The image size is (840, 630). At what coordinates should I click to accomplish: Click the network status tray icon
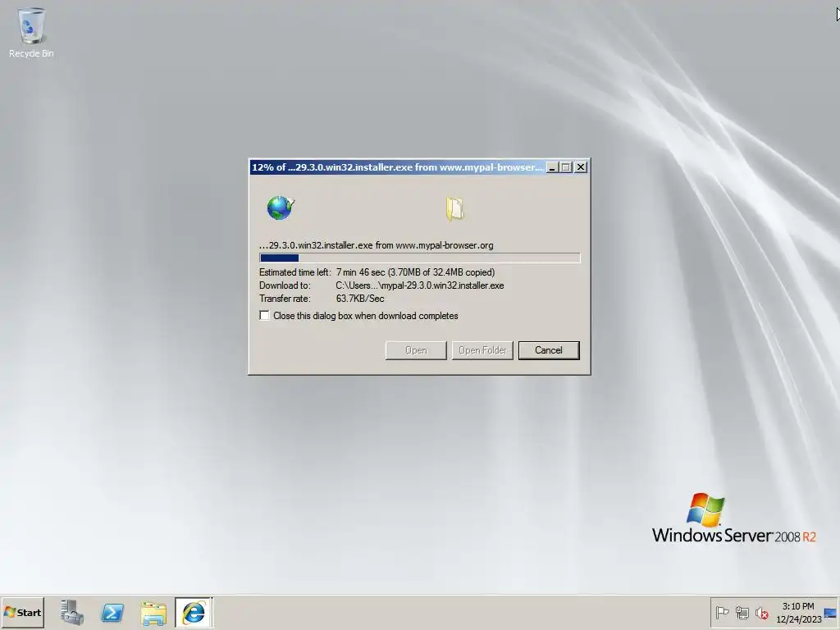click(742, 612)
